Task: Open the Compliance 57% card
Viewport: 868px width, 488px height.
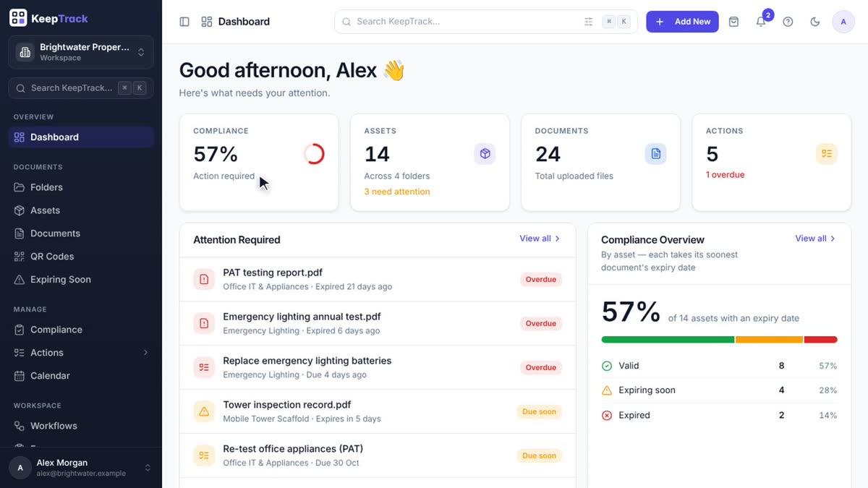Action: click(x=259, y=163)
